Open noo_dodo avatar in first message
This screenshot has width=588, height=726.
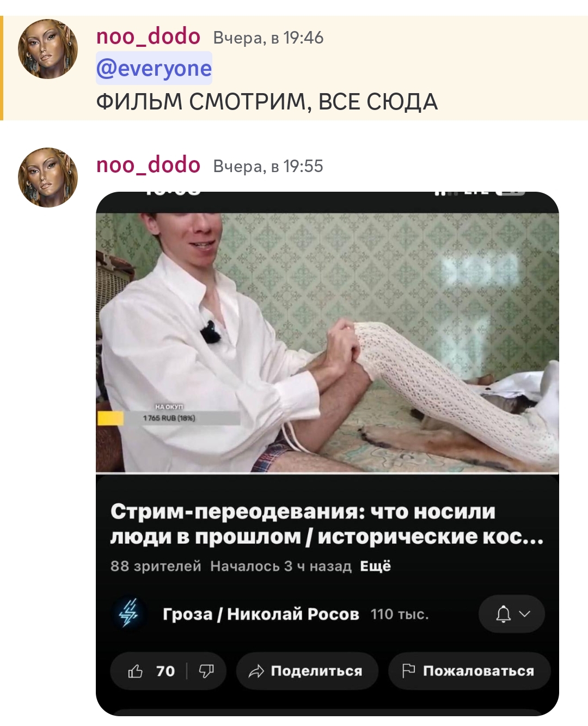point(48,49)
